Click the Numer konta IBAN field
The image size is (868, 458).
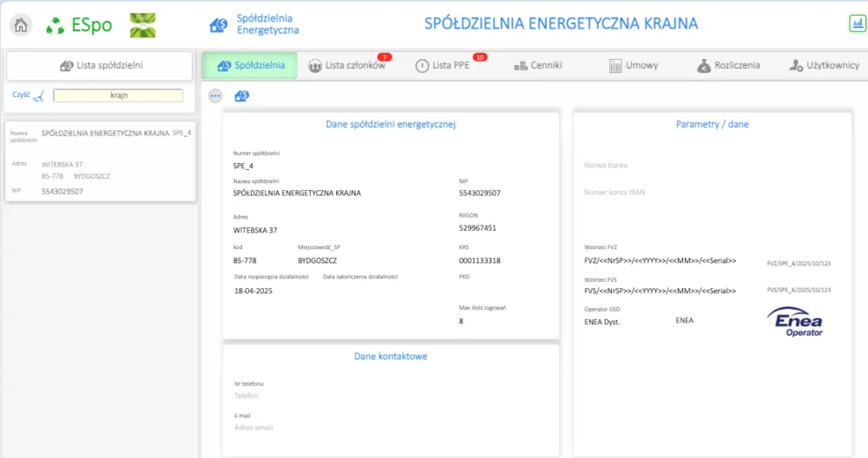coord(615,193)
